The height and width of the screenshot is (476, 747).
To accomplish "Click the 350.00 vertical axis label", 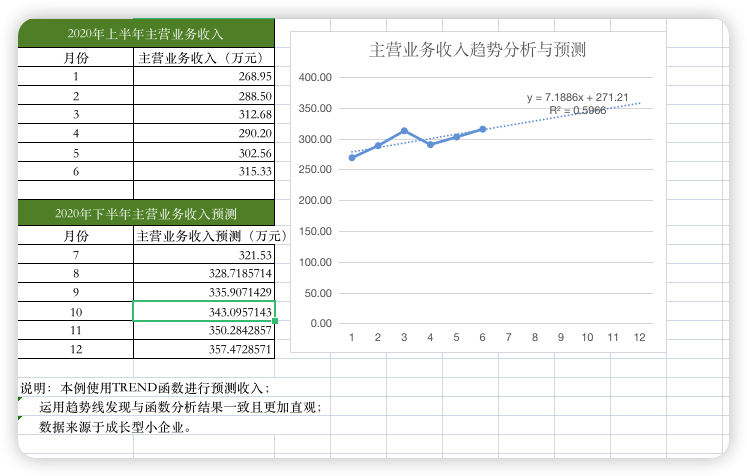I will coord(315,108).
